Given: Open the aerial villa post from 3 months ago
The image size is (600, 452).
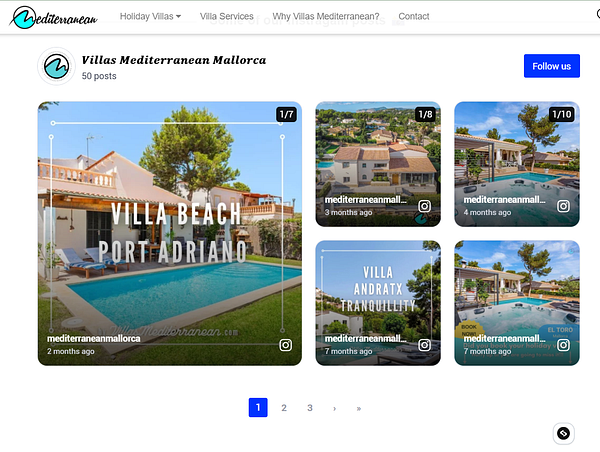Looking at the screenshot, I should 378,164.
